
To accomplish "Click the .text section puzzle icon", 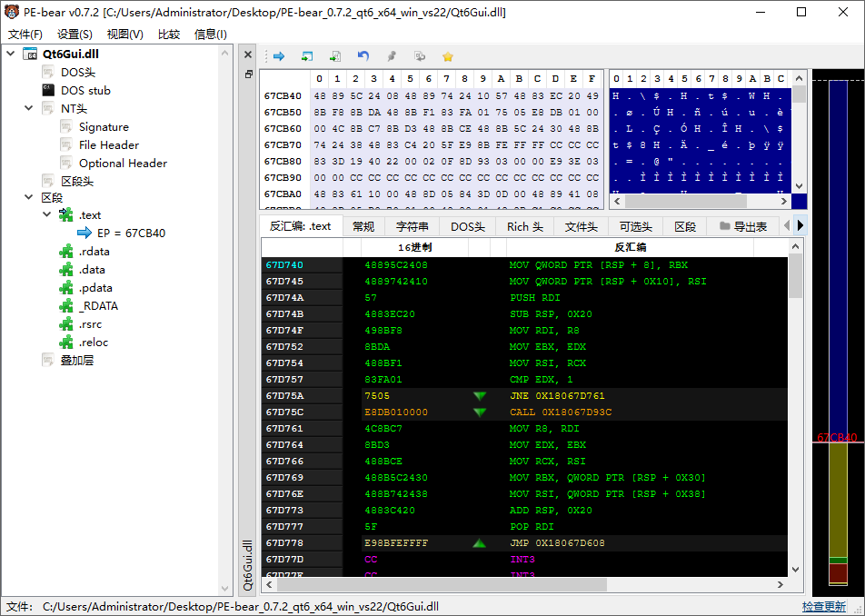I will tap(66, 214).
